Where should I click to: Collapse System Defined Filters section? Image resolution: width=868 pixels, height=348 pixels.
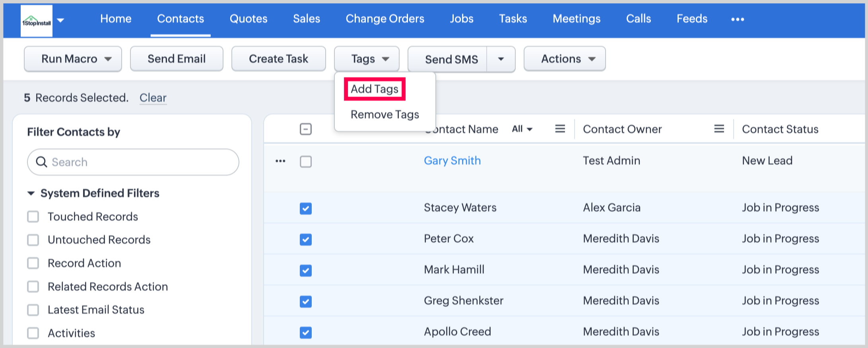pos(31,193)
